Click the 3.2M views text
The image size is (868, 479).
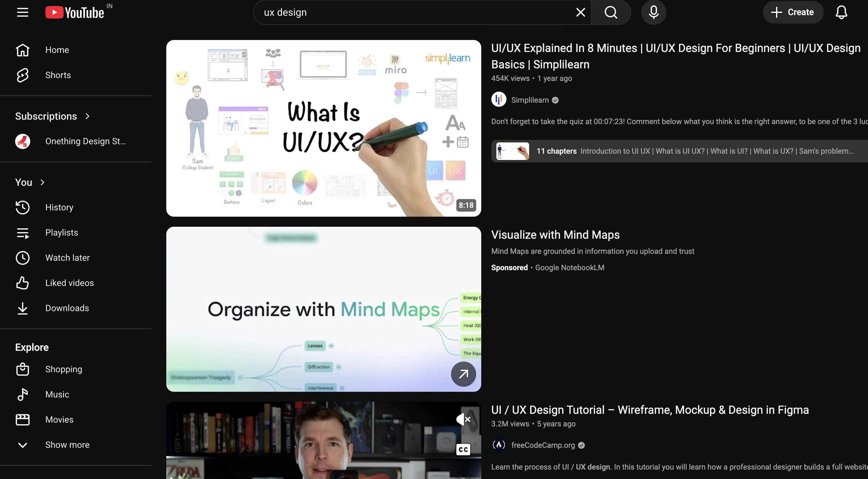510,424
